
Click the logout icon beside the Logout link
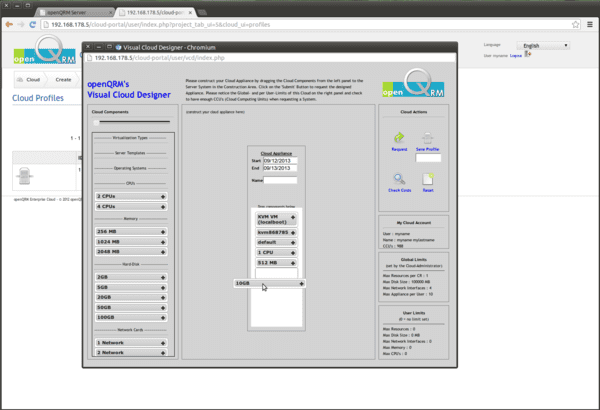pyautogui.click(x=528, y=54)
